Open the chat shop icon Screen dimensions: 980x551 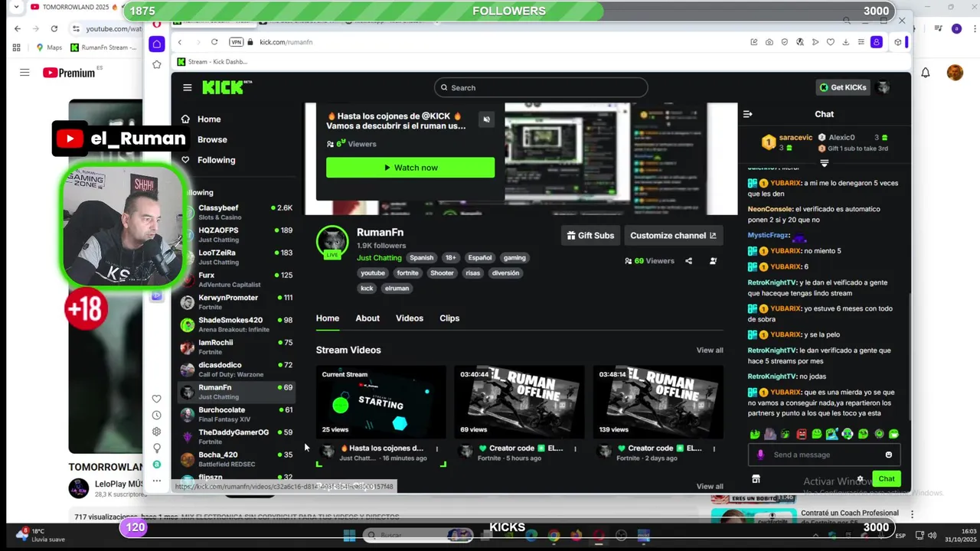click(756, 479)
